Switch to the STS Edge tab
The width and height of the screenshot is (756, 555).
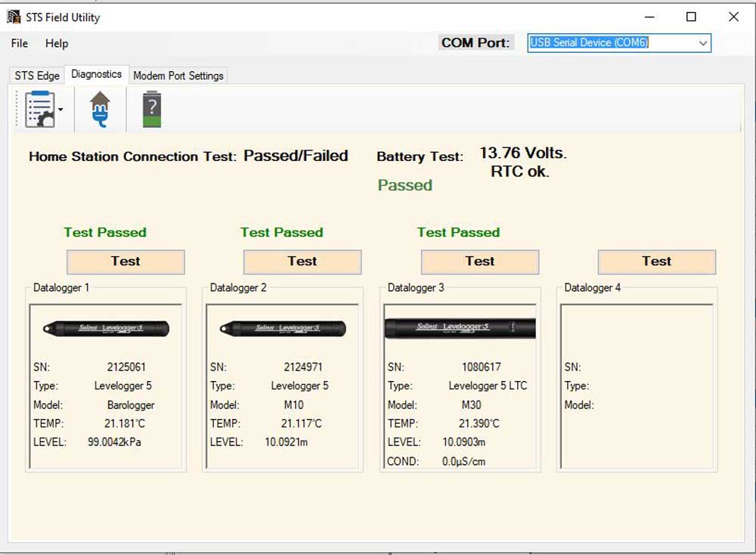click(36, 75)
